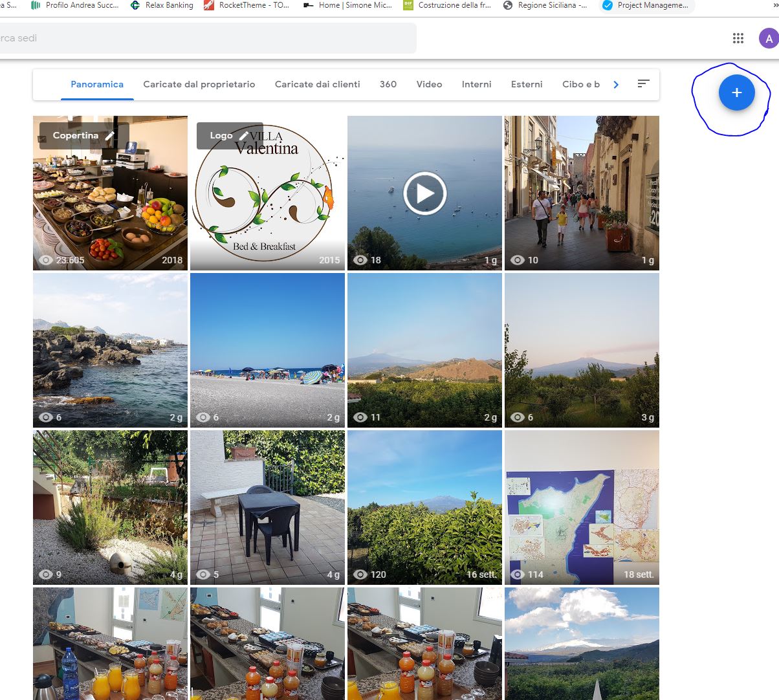Select the Caricate dai clienti tab
This screenshot has width=779, height=700.
(317, 84)
